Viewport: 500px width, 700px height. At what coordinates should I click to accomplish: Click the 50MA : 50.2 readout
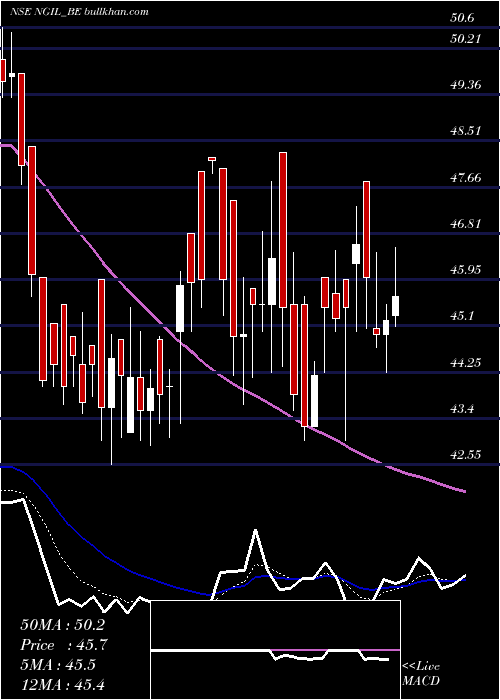tap(62, 625)
